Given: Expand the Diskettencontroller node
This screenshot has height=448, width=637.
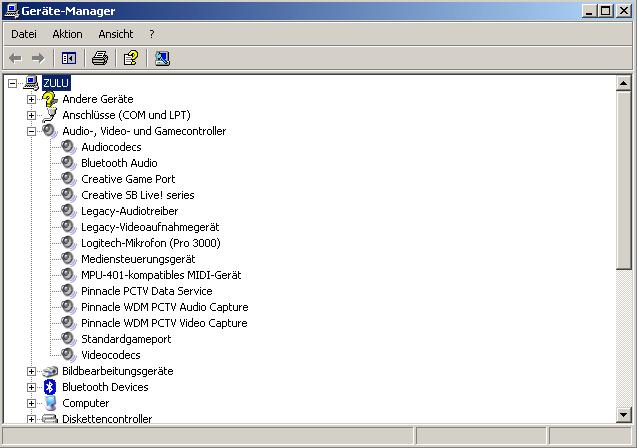Looking at the screenshot, I should pyautogui.click(x=31, y=419).
